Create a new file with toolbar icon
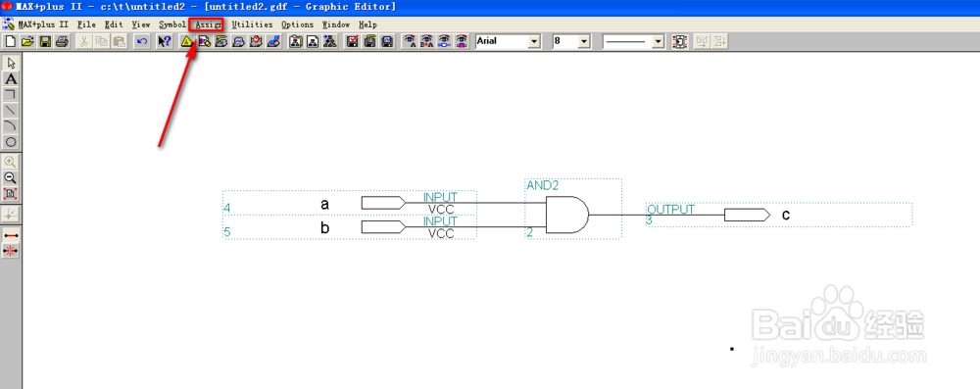The width and height of the screenshot is (980, 389). (x=10, y=42)
